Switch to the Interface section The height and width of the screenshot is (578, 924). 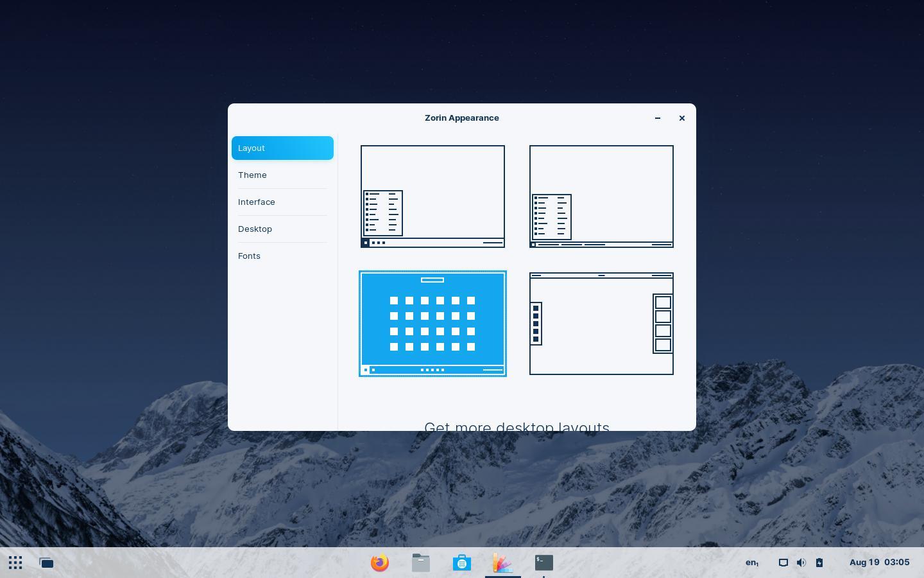point(257,202)
